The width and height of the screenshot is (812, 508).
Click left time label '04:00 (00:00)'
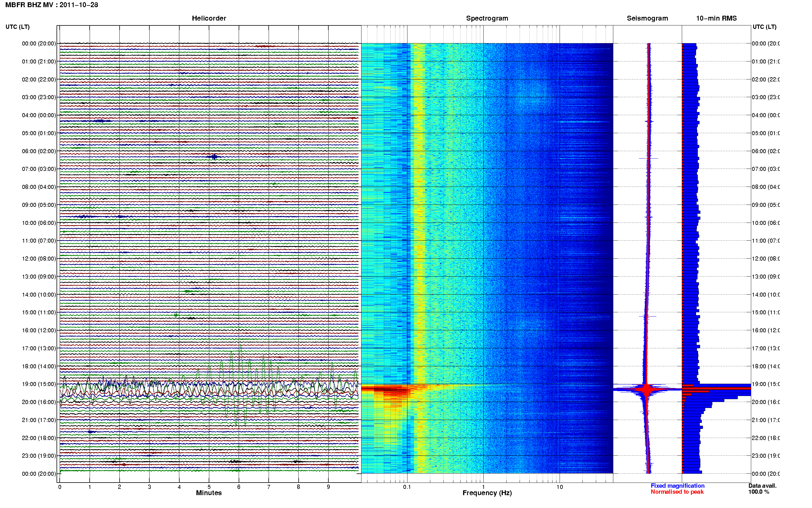(x=39, y=115)
